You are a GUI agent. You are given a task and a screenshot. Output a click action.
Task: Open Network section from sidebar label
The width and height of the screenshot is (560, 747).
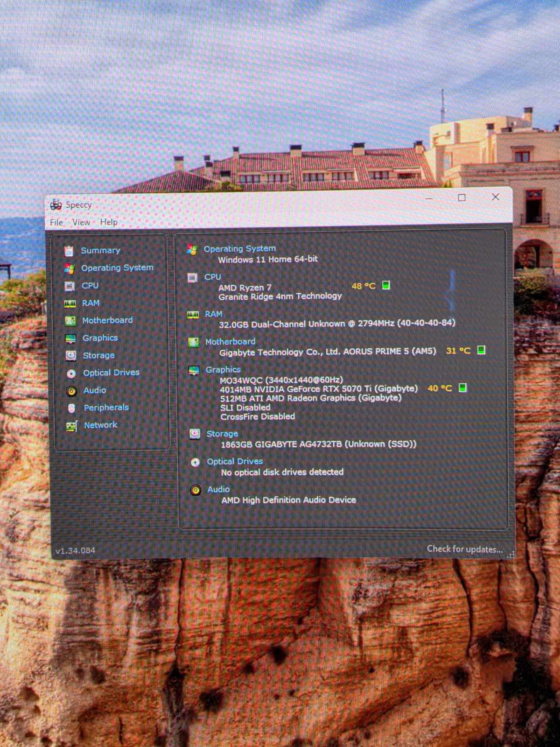100,425
